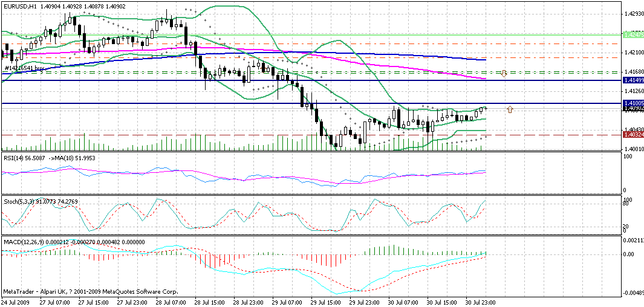Click the 1.42100 price scale label
The width and height of the screenshot is (644, 307).
click(x=634, y=53)
